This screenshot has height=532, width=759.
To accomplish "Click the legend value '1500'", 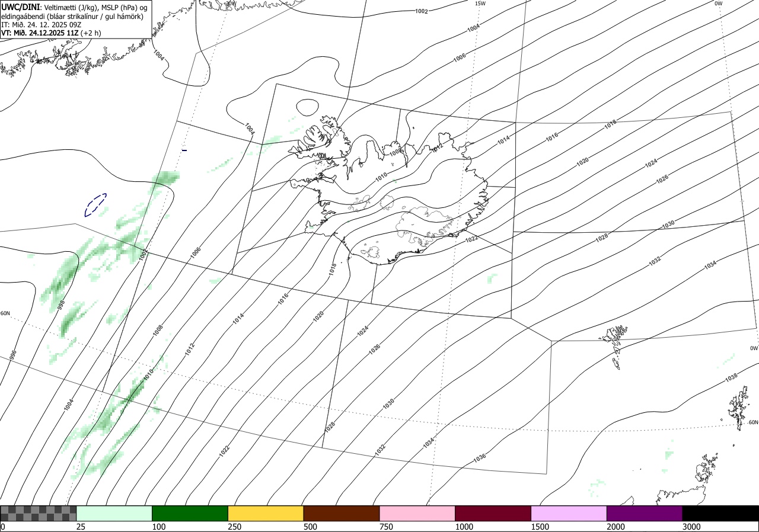I will [x=541, y=527].
